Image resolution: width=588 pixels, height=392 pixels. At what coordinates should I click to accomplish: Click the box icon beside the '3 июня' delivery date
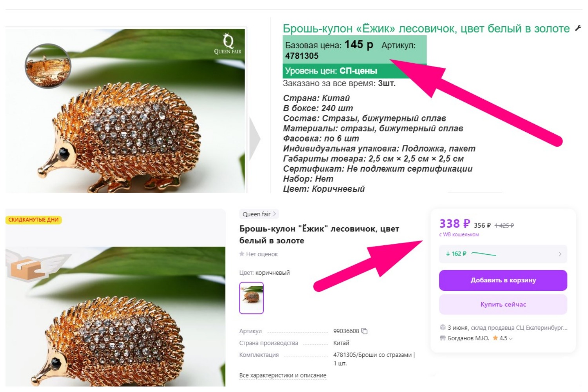[x=443, y=327]
